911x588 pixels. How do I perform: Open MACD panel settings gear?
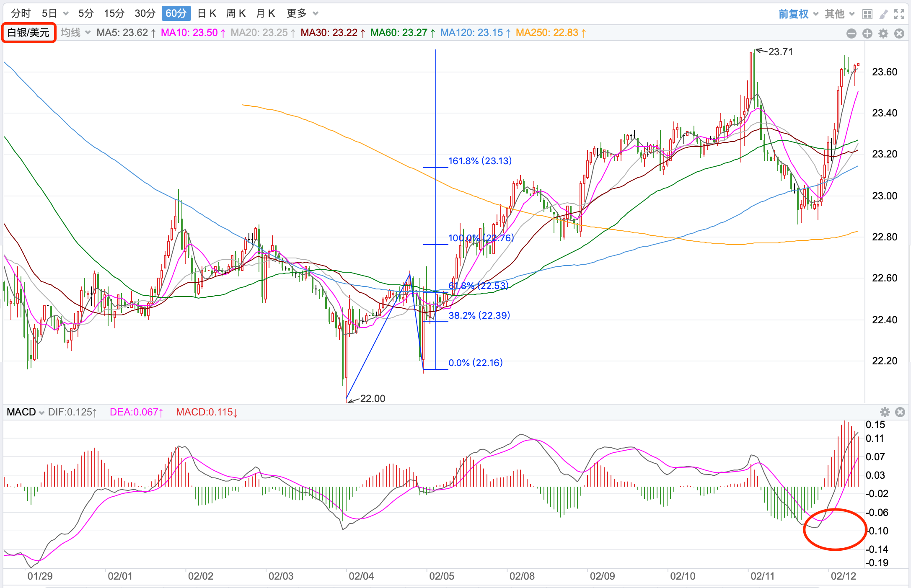tap(885, 412)
